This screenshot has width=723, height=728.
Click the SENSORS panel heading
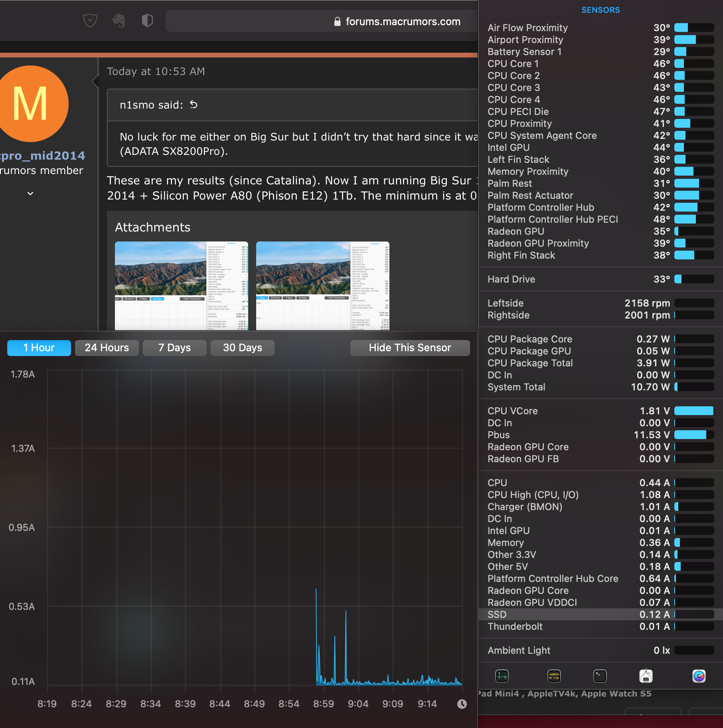coord(601,10)
